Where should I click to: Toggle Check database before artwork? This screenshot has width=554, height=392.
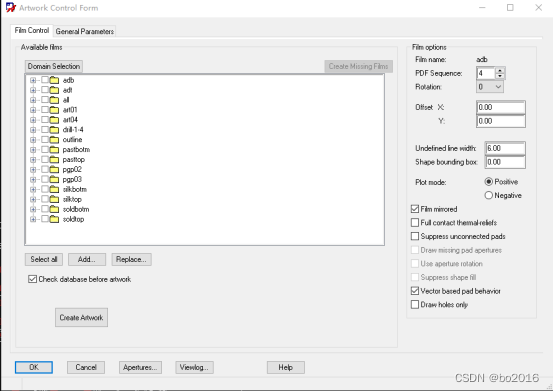(x=33, y=279)
